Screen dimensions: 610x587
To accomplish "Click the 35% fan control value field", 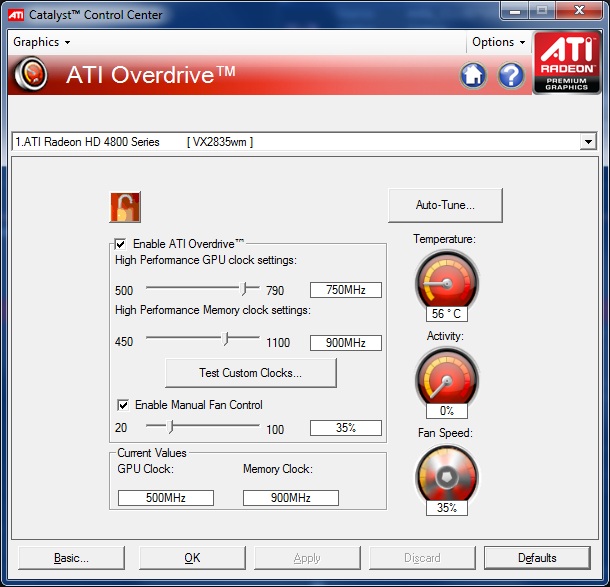I will [345, 428].
